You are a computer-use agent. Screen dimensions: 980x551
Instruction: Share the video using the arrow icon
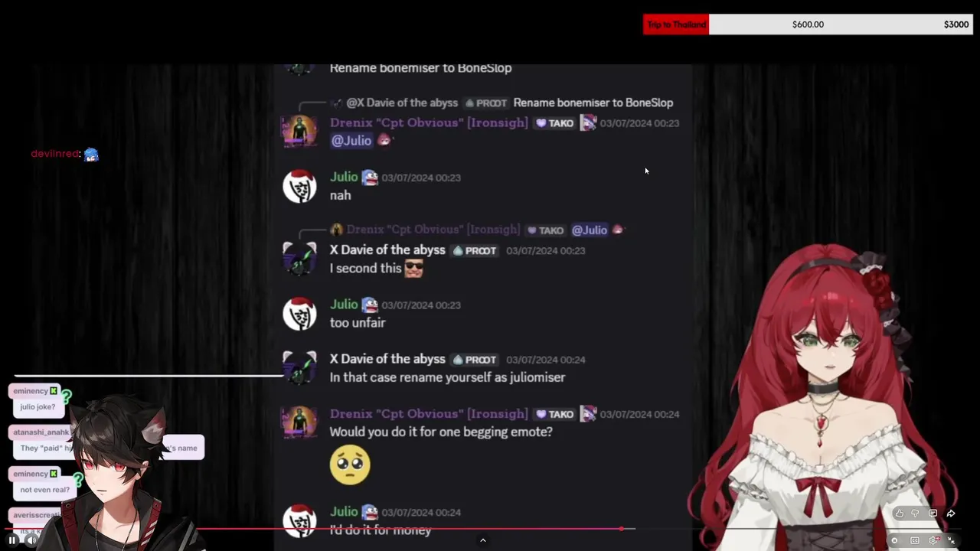951,514
